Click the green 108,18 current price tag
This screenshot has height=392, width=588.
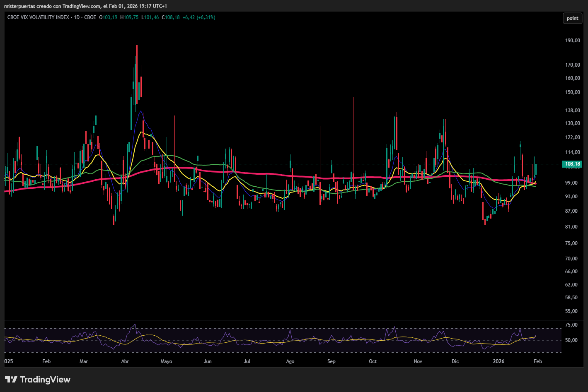(573, 164)
